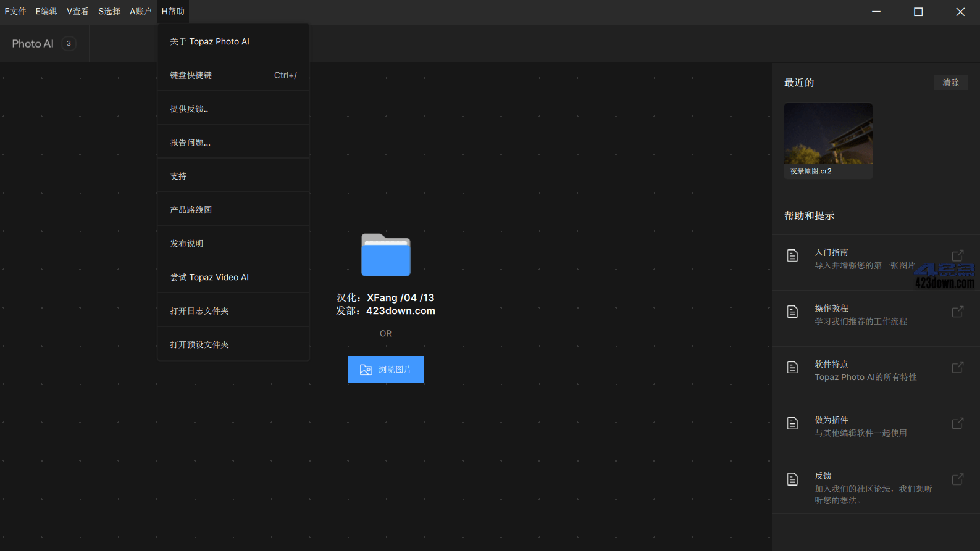Open the S选择 menu
Image resolution: width=980 pixels, height=551 pixels.
pyautogui.click(x=109, y=11)
